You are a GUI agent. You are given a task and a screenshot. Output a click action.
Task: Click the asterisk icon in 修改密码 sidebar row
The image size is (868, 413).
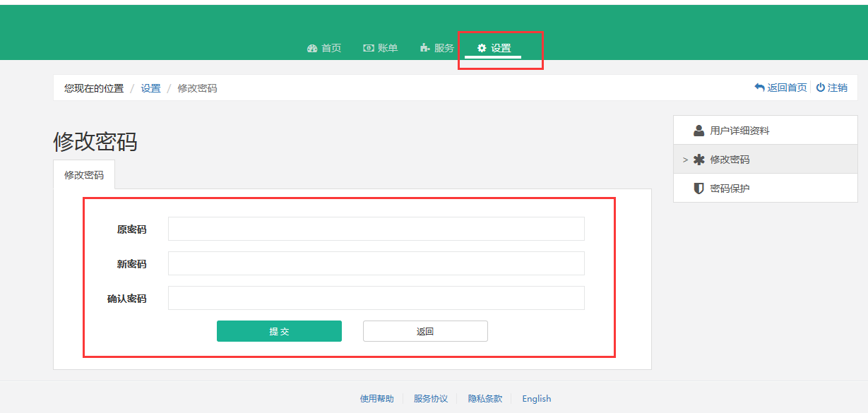[699, 160]
